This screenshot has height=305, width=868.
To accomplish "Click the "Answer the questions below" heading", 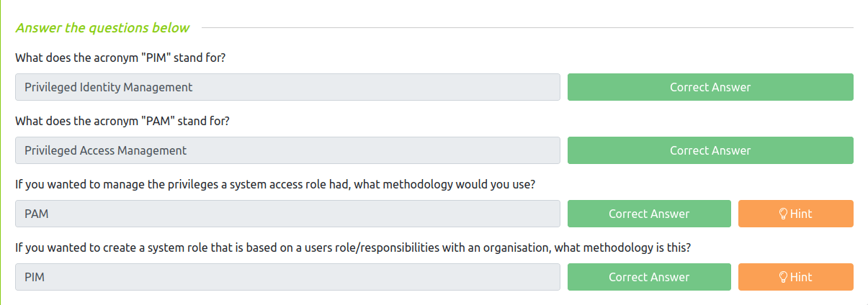I will point(102,28).
